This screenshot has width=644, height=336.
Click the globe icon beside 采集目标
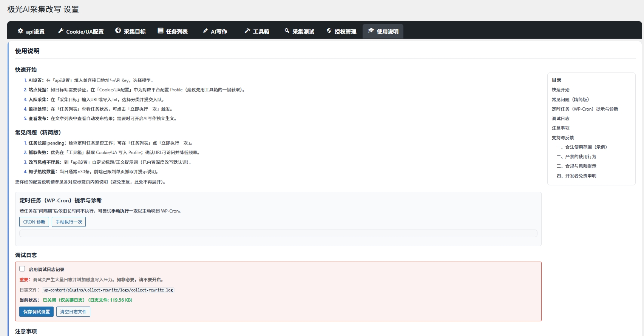118,31
